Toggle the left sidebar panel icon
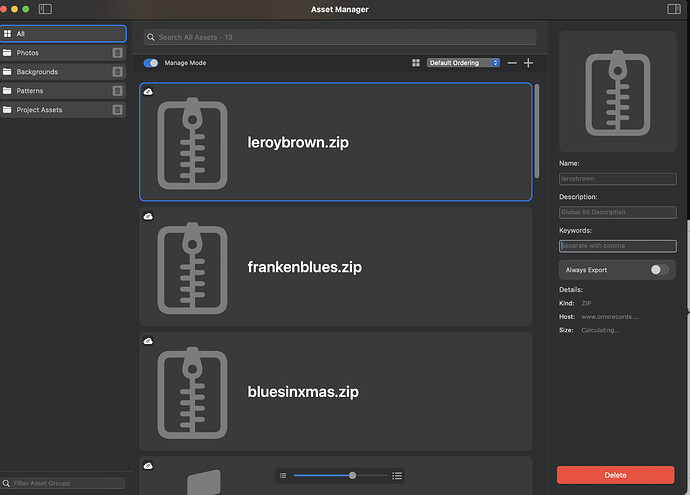690x495 pixels. (x=45, y=9)
